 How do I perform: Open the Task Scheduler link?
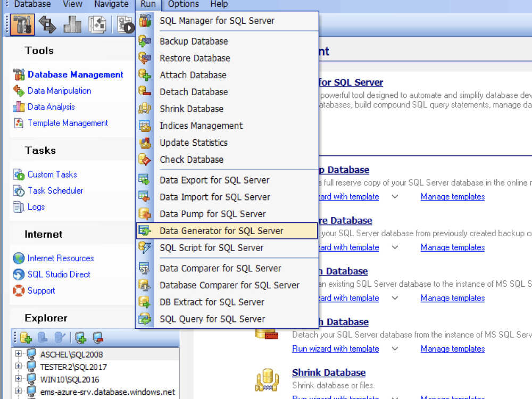click(x=55, y=190)
